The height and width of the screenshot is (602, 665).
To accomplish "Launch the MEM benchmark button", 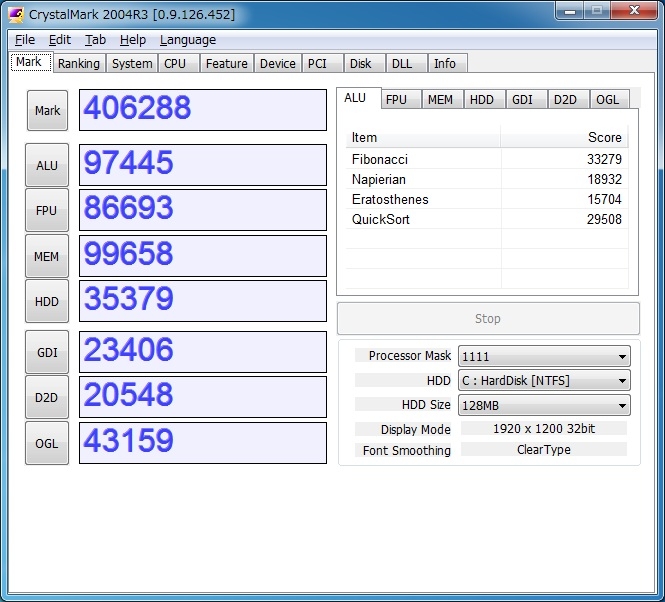I will [x=47, y=257].
